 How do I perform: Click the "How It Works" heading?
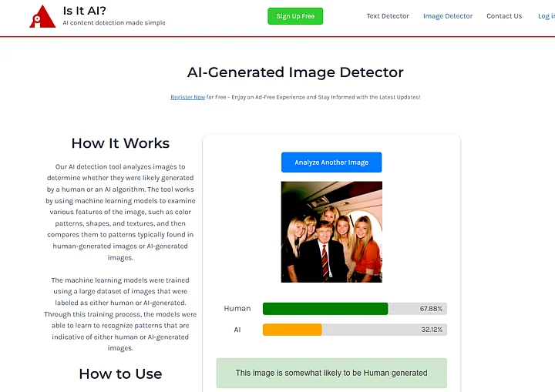(120, 143)
